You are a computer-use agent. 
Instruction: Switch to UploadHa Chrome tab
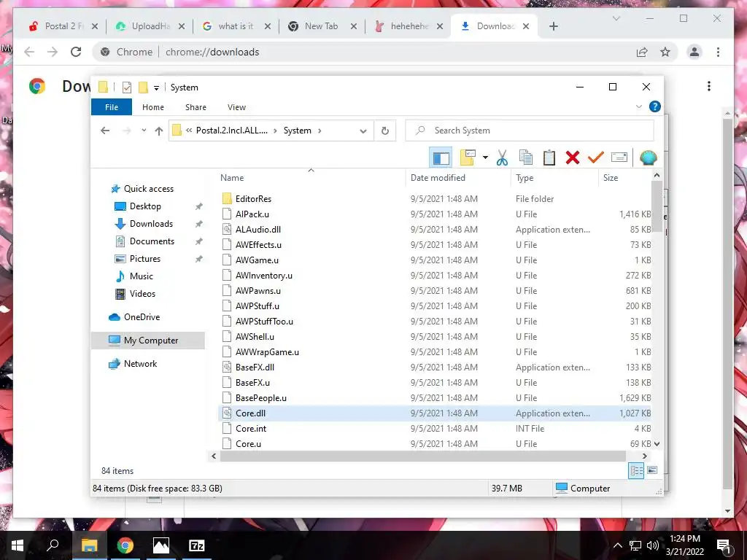click(150, 26)
